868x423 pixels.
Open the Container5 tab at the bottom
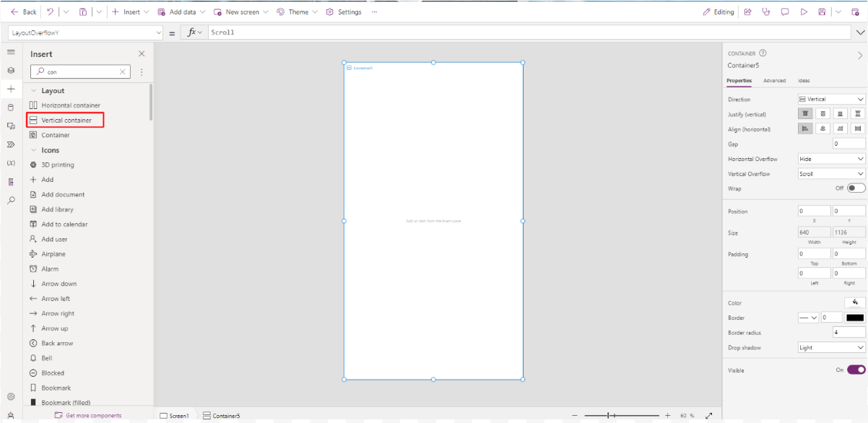pos(222,415)
